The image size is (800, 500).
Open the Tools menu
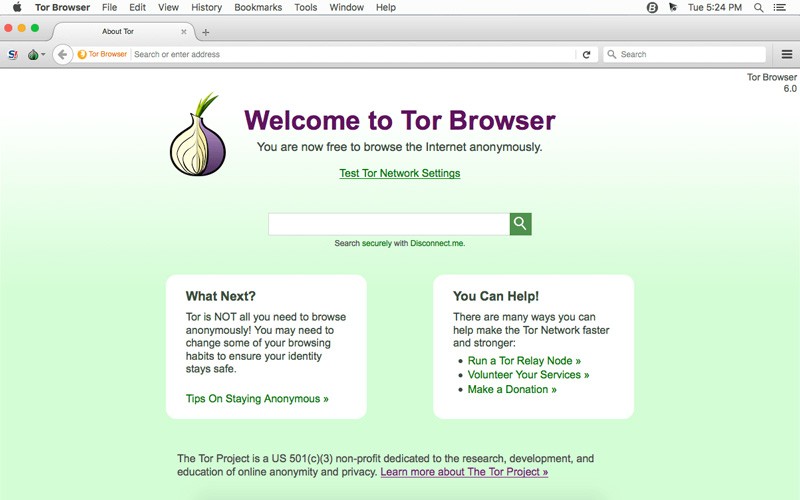(x=306, y=7)
